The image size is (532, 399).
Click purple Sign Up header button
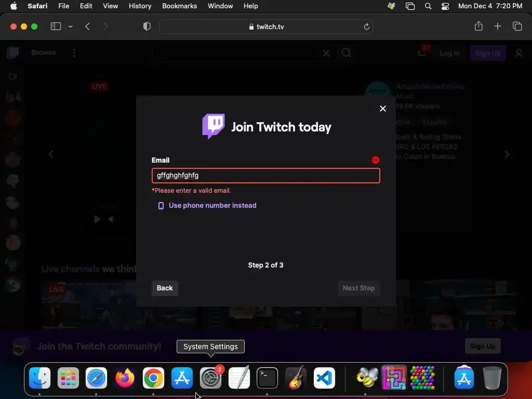click(487, 54)
